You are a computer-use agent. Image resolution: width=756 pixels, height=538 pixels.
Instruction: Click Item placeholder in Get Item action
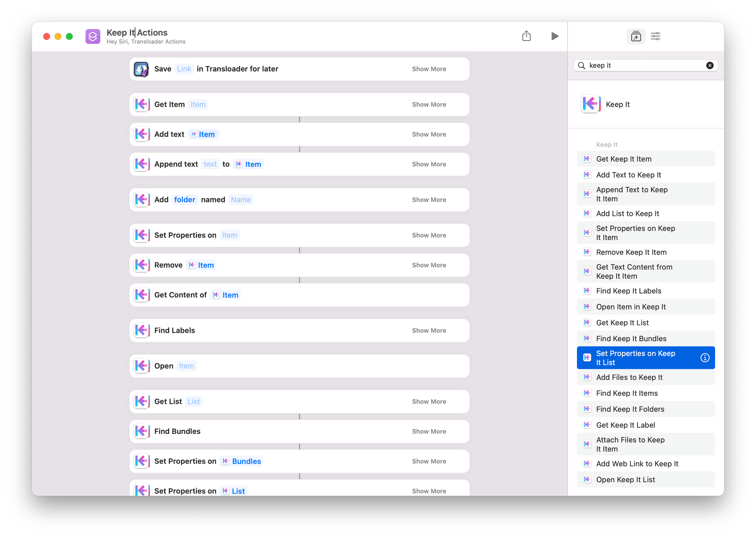[x=198, y=104]
